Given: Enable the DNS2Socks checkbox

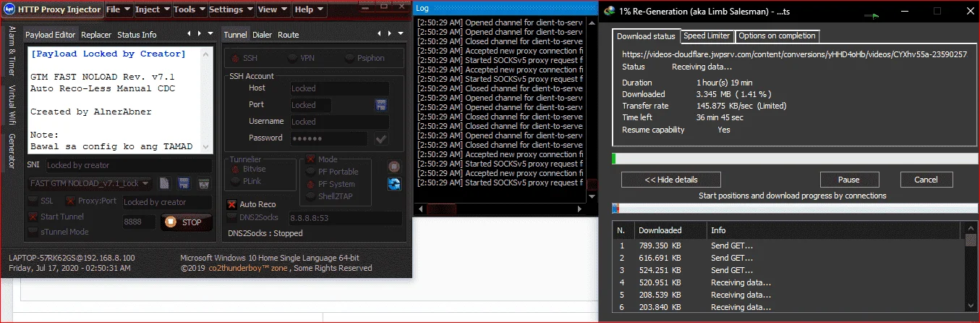Looking at the screenshot, I should point(232,217).
